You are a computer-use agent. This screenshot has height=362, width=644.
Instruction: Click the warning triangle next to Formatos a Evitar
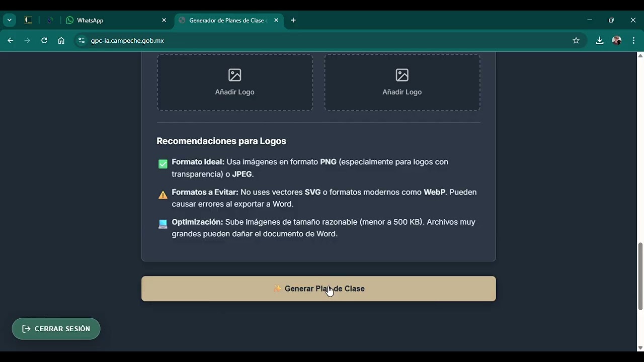point(163,195)
